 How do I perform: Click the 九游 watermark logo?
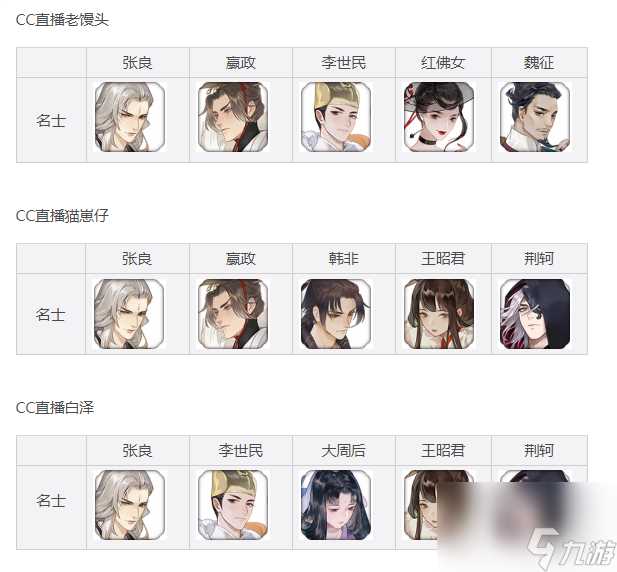(571, 550)
